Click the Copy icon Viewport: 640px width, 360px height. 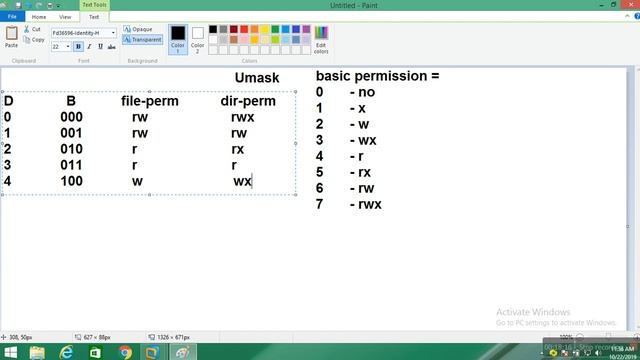pyautogui.click(x=27, y=40)
